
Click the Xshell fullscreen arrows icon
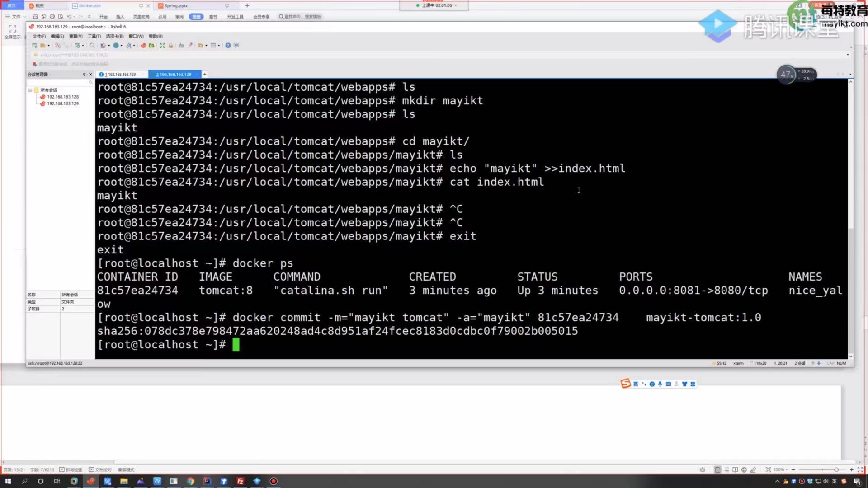[x=162, y=46]
